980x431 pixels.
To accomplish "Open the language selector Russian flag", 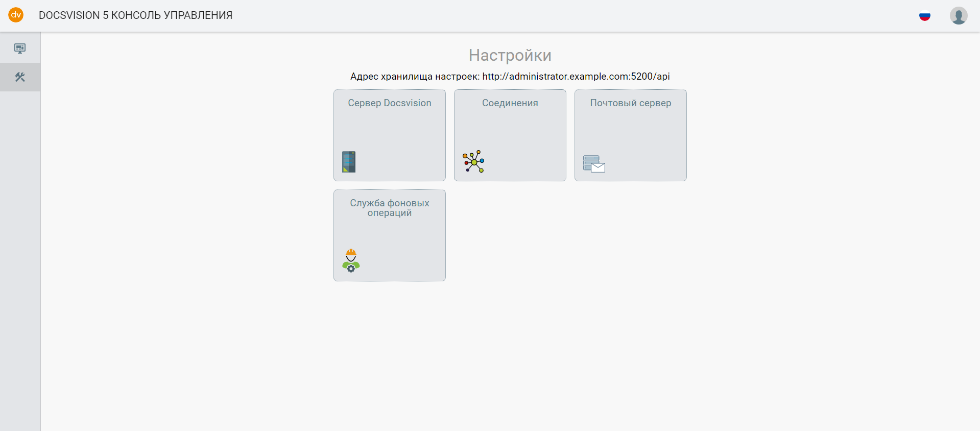I will 924,16.
